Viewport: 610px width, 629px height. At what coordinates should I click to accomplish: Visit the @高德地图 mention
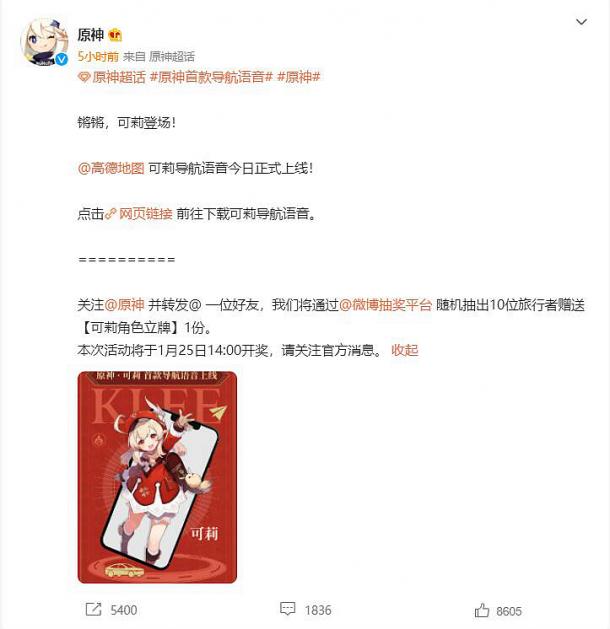click(111, 168)
